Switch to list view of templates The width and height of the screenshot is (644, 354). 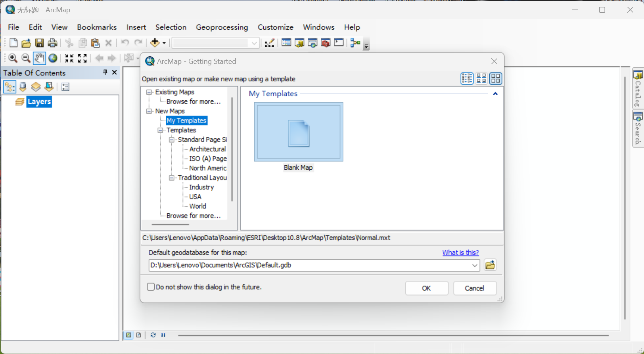tap(467, 78)
